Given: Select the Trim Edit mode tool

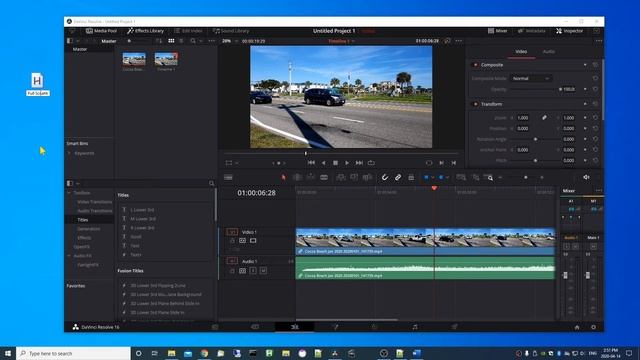Looking at the screenshot, I should [x=298, y=177].
